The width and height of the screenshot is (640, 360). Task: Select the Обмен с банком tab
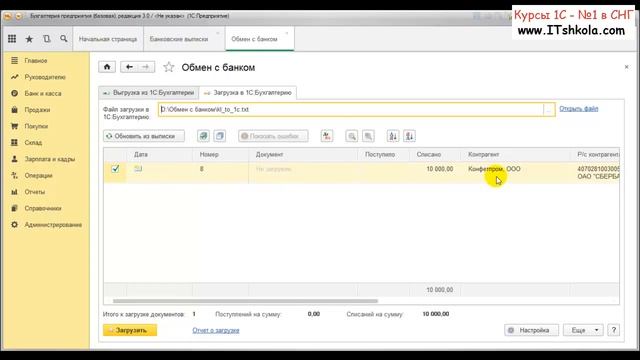tap(254, 39)
